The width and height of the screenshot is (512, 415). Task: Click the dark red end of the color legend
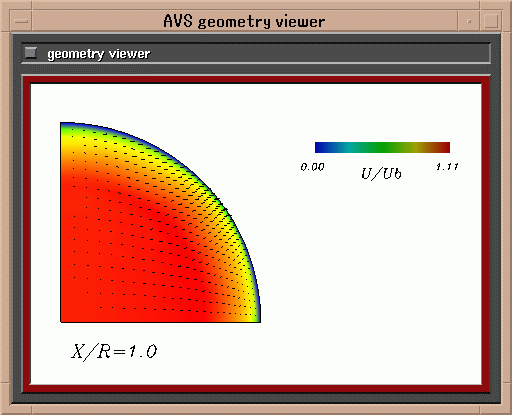pyautogui.click(x=444, y=147)
